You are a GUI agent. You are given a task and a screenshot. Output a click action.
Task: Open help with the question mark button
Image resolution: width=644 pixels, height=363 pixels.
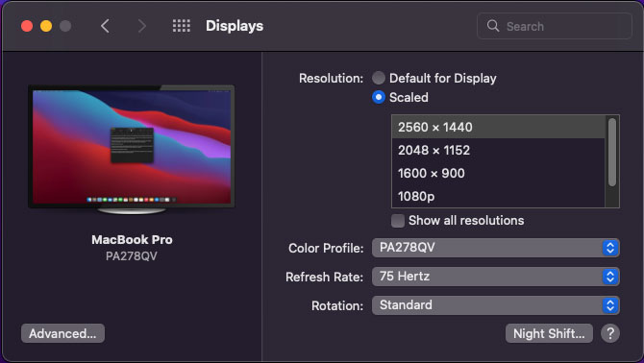tap(610, 333)
